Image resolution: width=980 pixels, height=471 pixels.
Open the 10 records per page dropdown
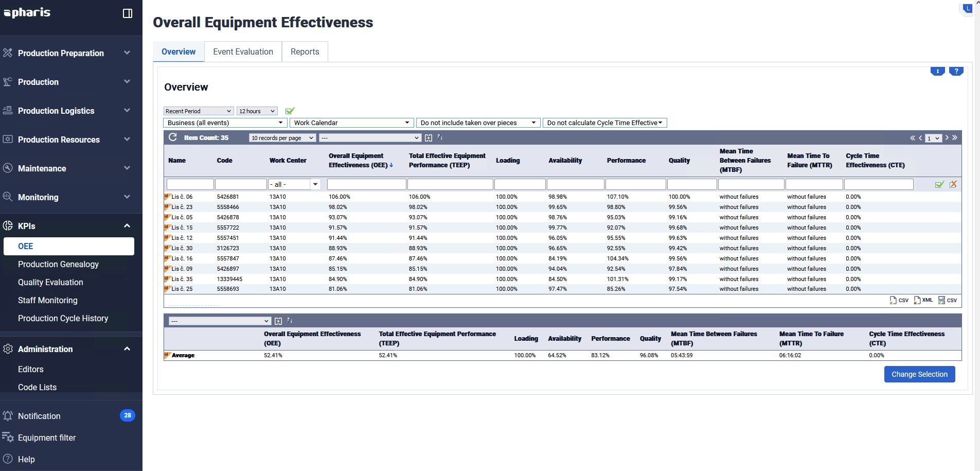[x=282, y=138]
